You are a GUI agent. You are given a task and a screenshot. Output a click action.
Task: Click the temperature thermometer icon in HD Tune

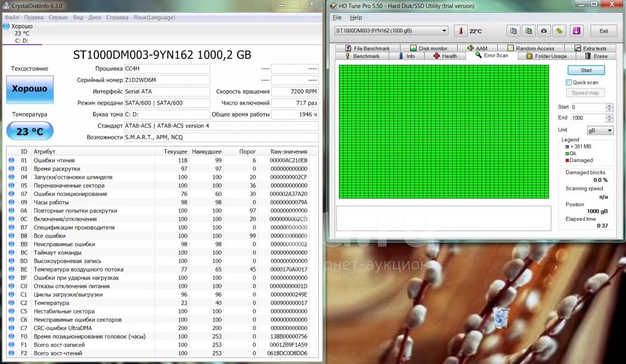[x=461, y=31]
